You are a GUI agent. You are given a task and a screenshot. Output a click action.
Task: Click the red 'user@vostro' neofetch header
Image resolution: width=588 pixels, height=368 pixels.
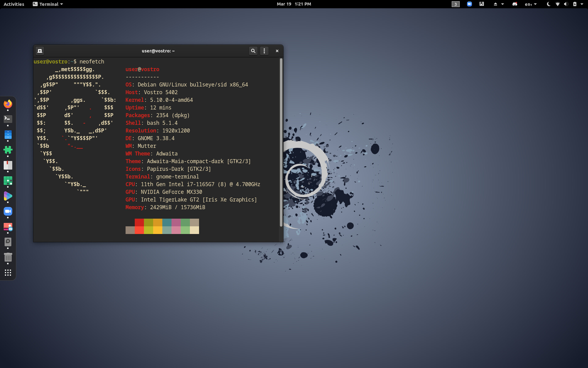click(142, 69)
